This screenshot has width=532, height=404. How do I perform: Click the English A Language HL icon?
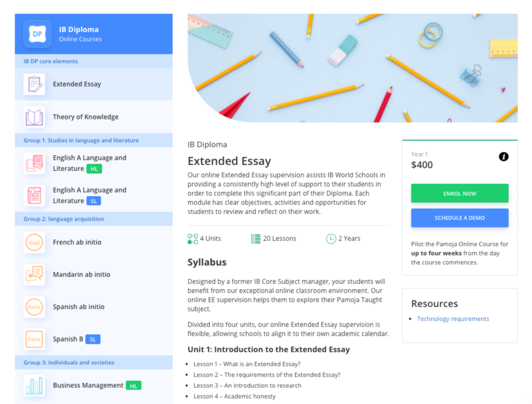pos(34,163)
